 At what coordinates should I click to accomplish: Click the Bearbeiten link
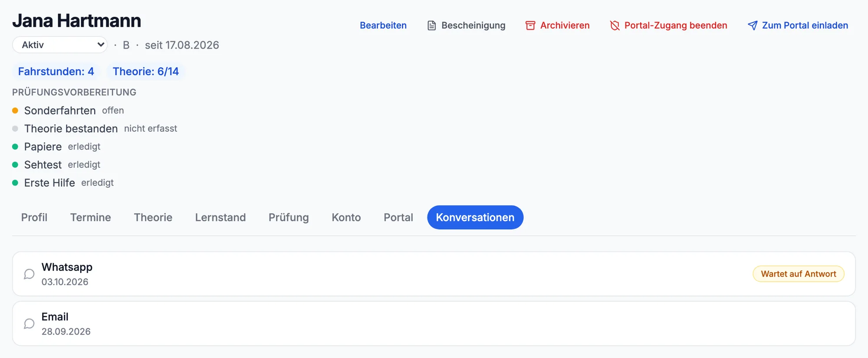point(383,26)
